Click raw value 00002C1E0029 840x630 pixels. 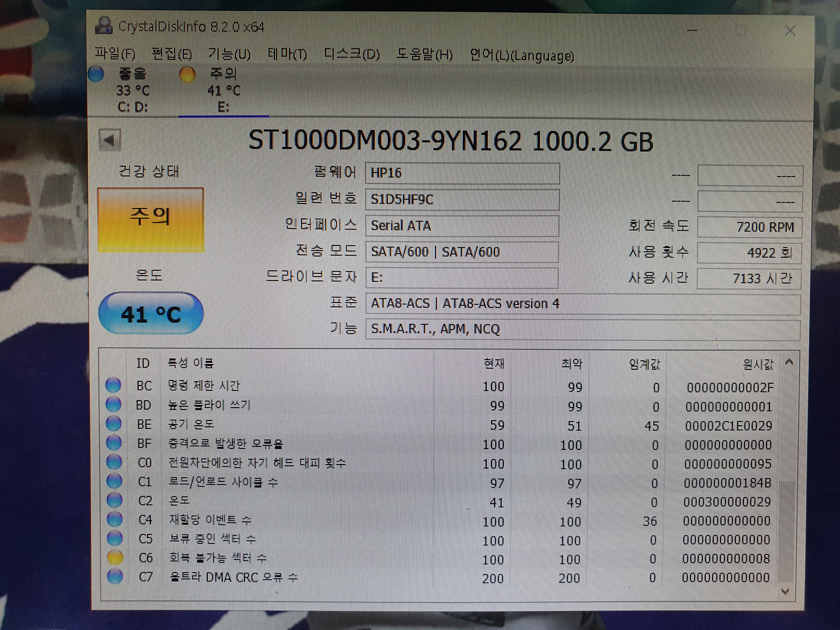tap(728, 426)
